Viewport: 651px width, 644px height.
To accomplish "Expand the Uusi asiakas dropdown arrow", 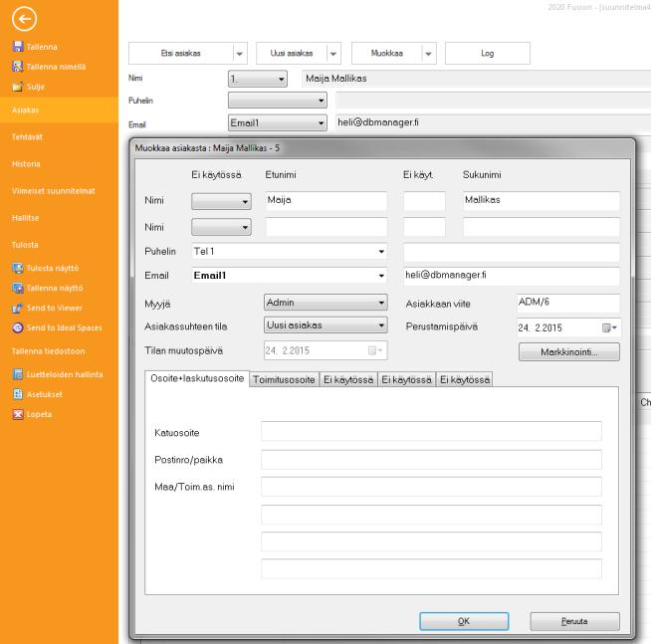I will [x=333, y=54].
